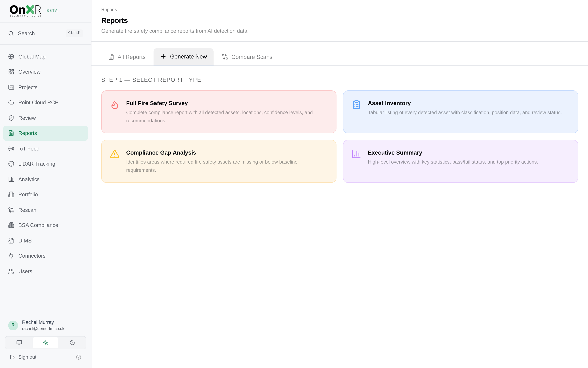This screenshot has width=588, height=368.
Task: Go to LiDAR Tracking
Action: pos(46,164)
